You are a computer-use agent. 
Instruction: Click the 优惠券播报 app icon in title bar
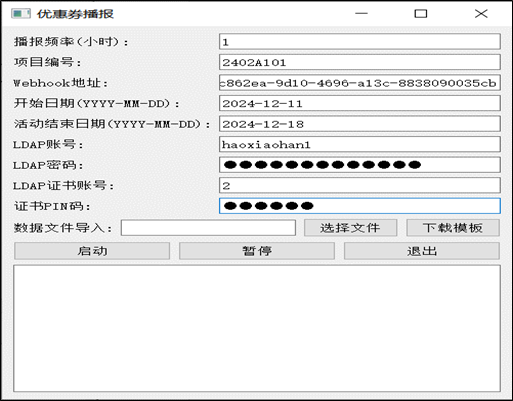(21, 14)
